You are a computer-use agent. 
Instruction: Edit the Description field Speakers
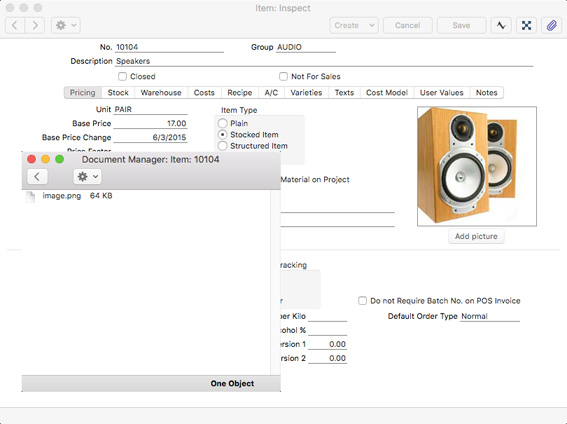(324, 61)
